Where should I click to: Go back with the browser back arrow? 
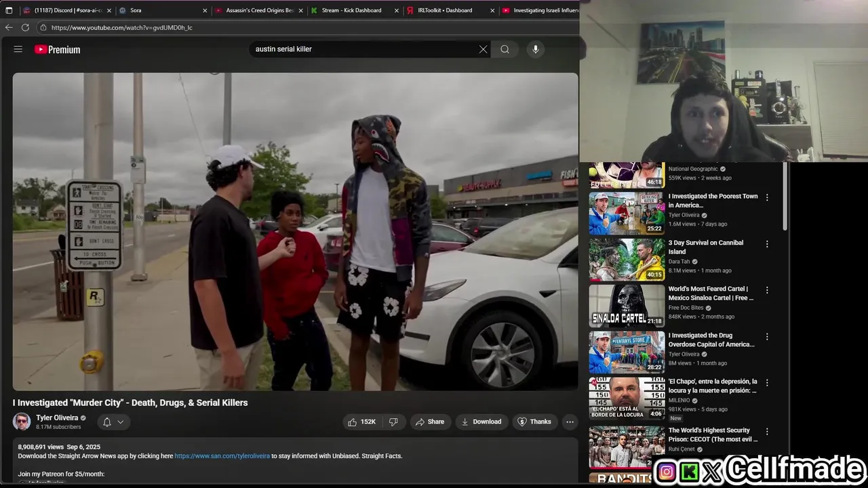(9, 28)
